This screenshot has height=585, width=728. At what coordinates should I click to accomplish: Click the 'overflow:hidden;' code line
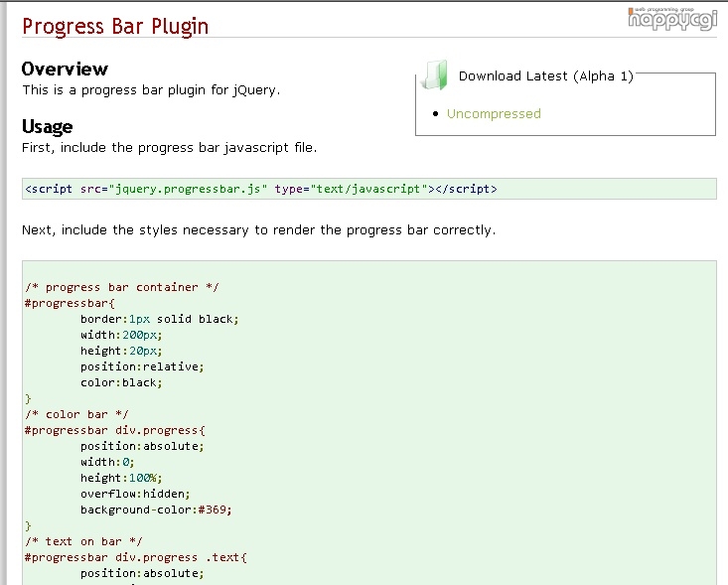pyautogui.click(x=135, y=494)
